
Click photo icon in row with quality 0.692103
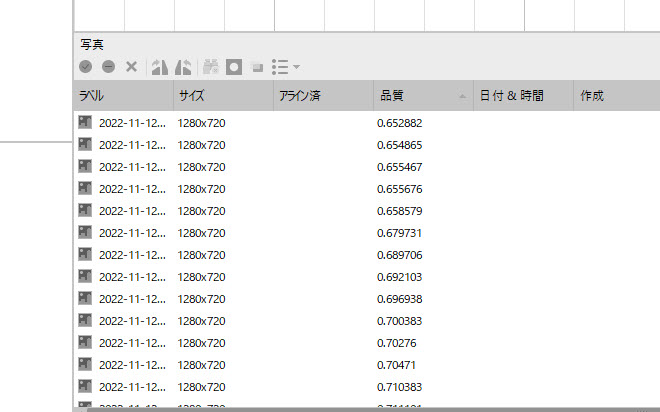pyautogui.click(x=85, y=276)
